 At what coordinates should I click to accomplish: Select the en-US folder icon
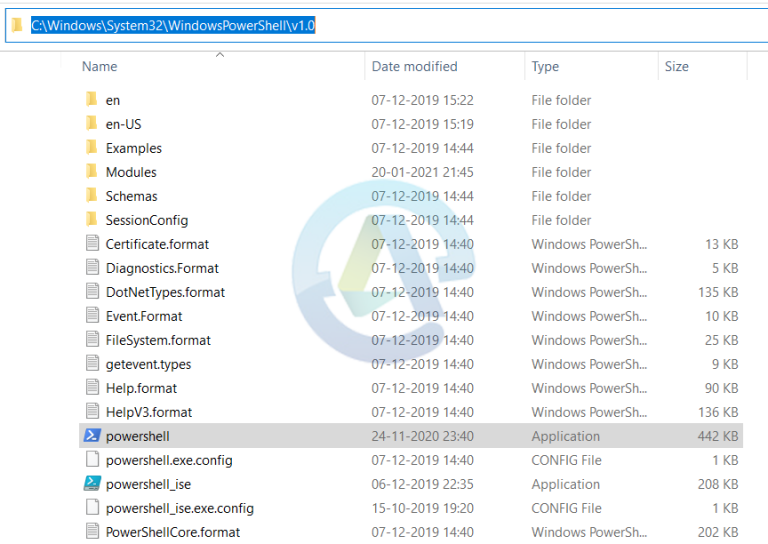(x=92, y=123)
